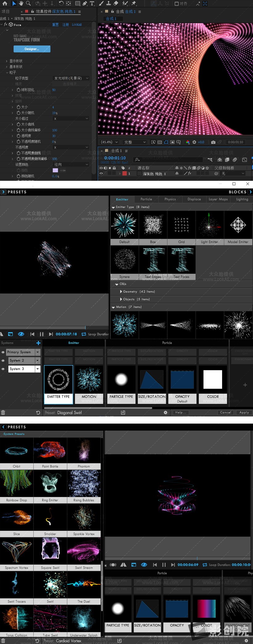Select the Type tool
The image size is (253, 644).
[92, 3]
